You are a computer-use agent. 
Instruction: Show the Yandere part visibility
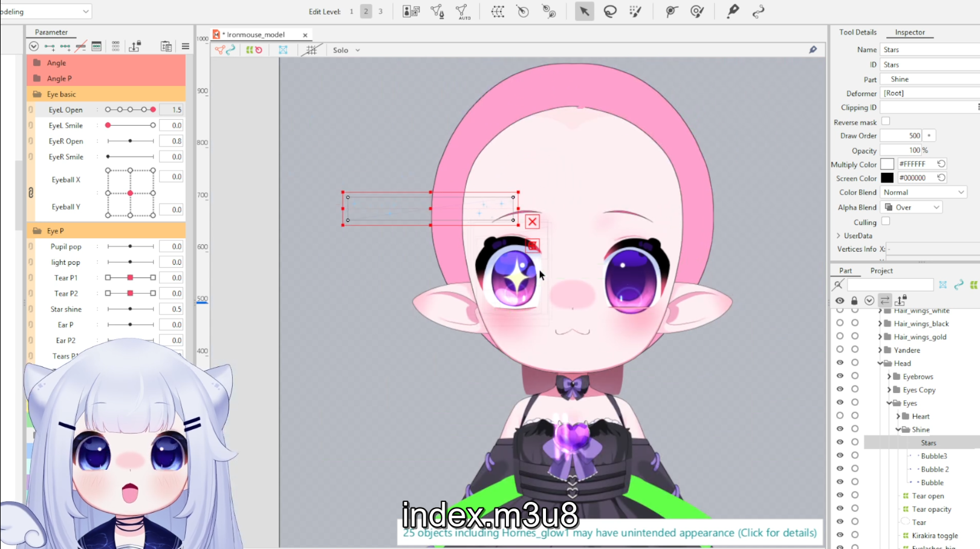click(x=840, y=349)
